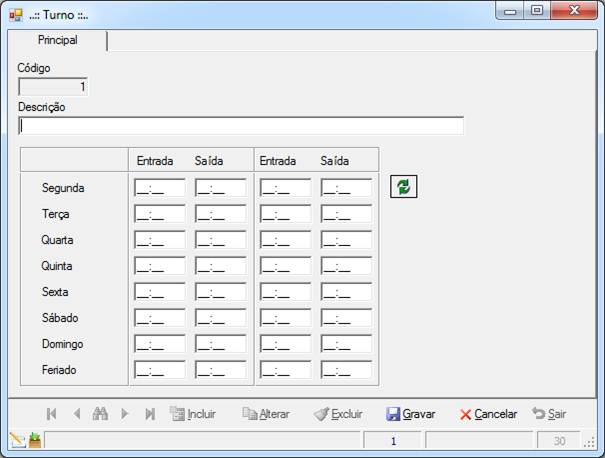Screen dimensions: 605x458
Task: Click the green refresh arrows icon
Action: pyautogui.click(x=404, y=187)
